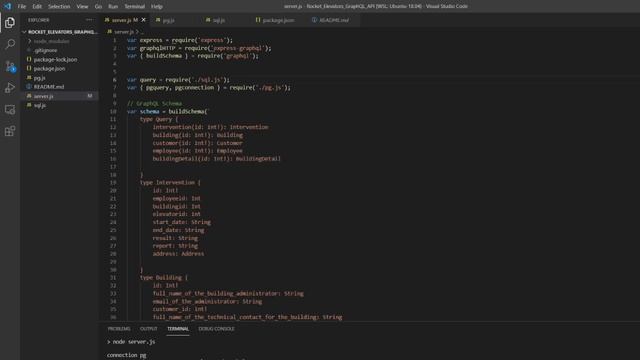Show the TERMINAL panel tab
The width and height of the screenshot is (640, 360).
[178, 329]
